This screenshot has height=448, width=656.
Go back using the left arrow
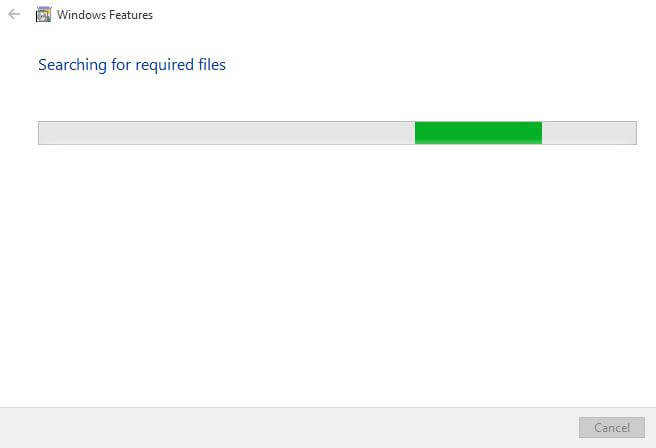tap(14, 14)
